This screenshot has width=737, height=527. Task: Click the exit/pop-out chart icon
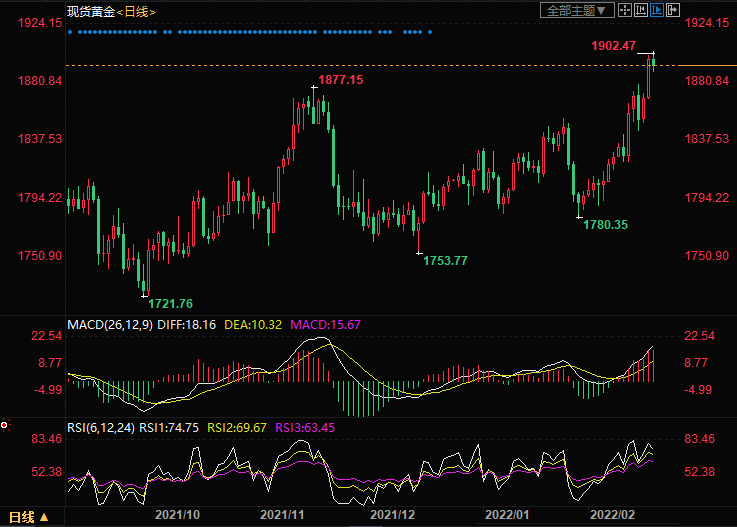[672, 10]
